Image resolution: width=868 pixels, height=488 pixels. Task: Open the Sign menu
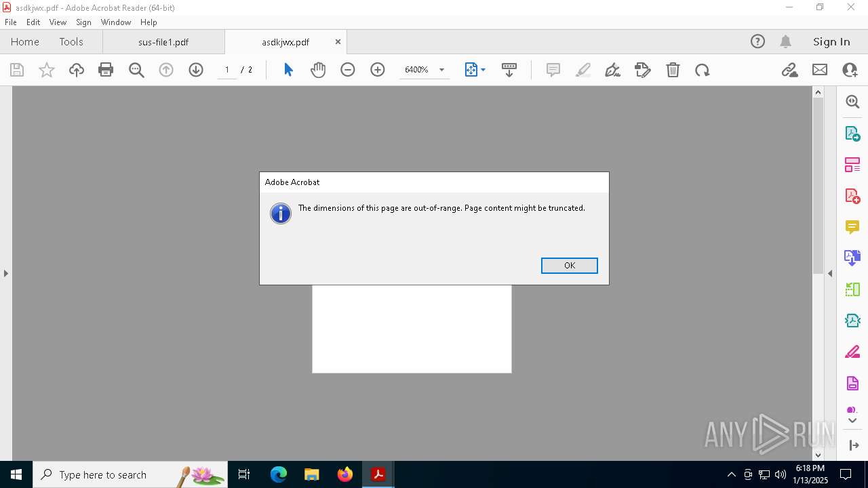pyautogui.click(x=83, y=22)
